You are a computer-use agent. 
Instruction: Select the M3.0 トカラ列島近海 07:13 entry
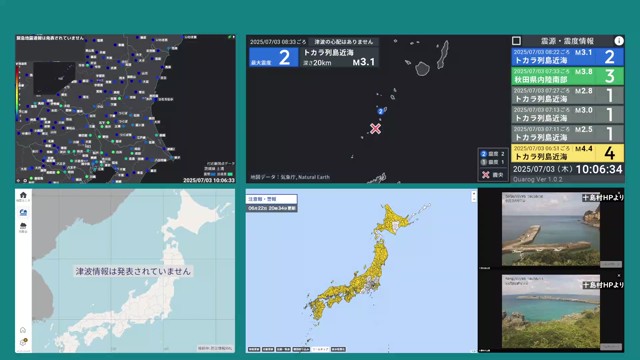tap(567, 114)
